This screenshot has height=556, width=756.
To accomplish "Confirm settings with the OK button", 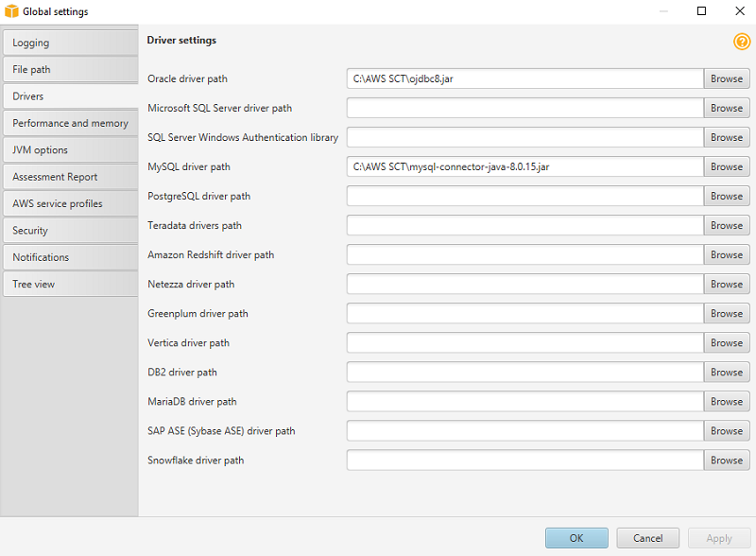I will click(576, 537).
